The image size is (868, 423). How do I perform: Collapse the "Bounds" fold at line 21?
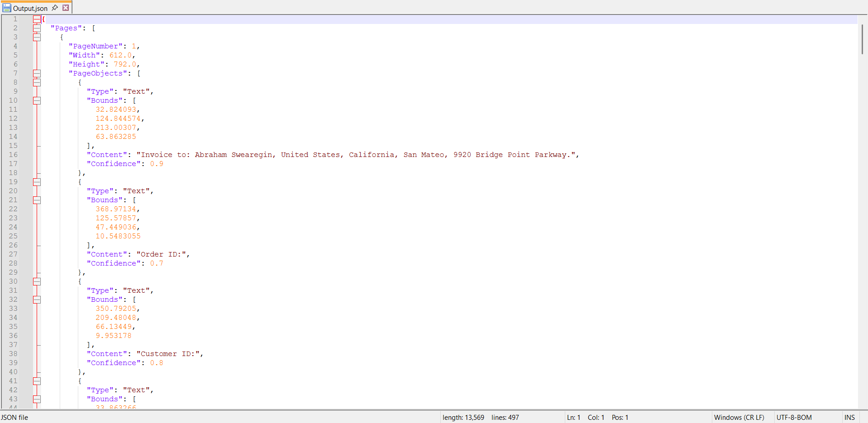point(37,200)
